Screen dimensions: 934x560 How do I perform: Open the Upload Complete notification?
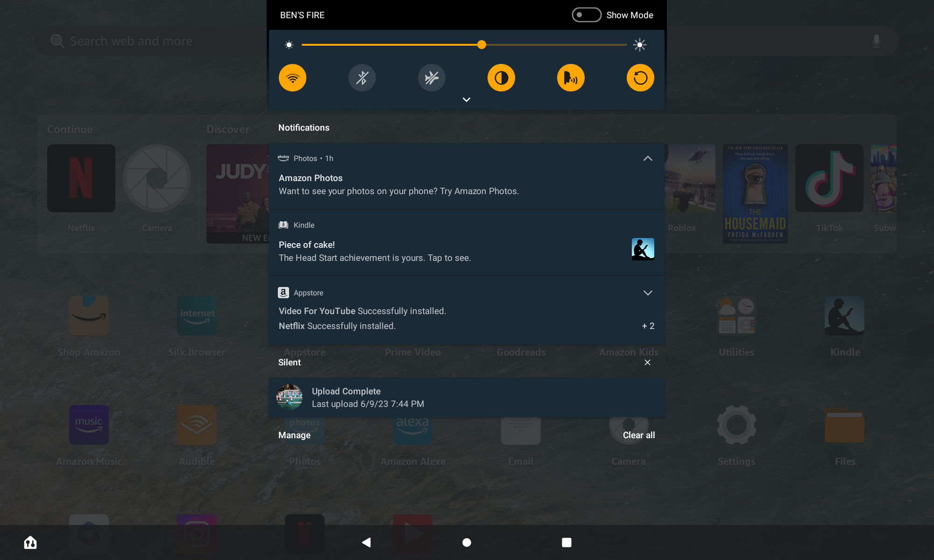(467, 398)
